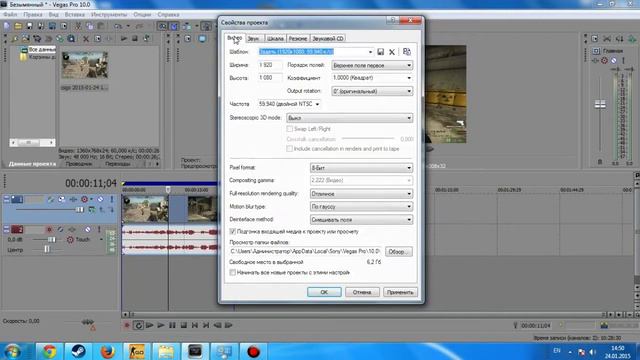The width and height of the screenshot is (640, 360).
Task: Open the Motion blur type dropdown
Action: point(361,207)
